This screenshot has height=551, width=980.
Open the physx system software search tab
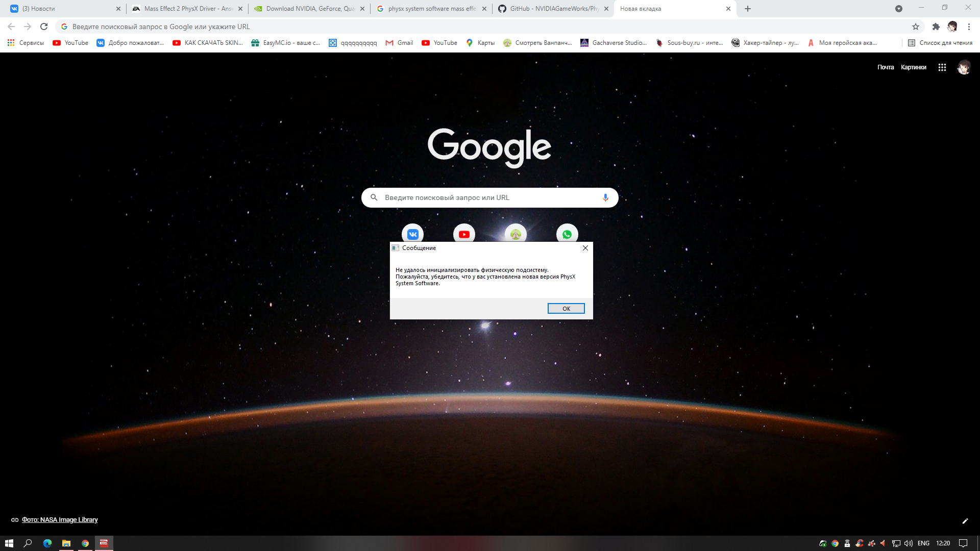pyautogui.click(x=431, y=9)
